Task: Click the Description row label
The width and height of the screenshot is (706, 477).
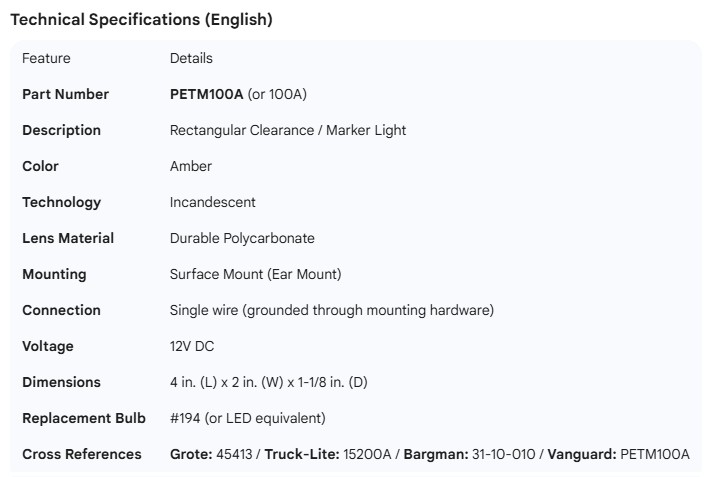Action: pyautogui.click(x=61, y=130)
